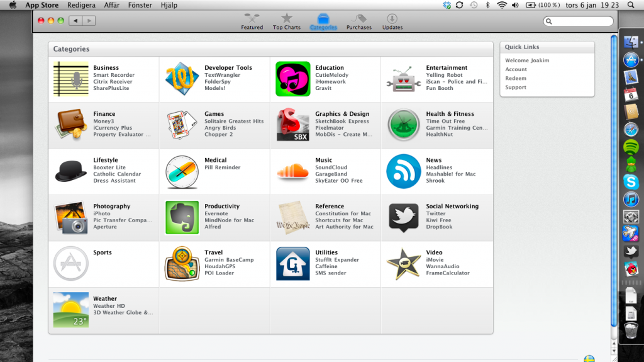Open the Social Networking Twitter icon
Image resolution: width=644 pixels, height=362 pixels.
(x=404, y=218)
